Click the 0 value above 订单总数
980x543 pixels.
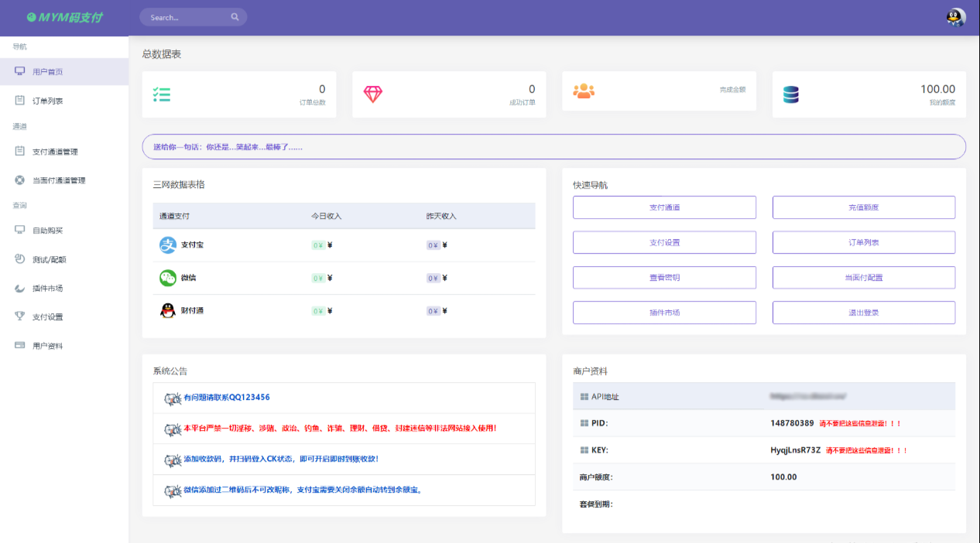(322, 89)
